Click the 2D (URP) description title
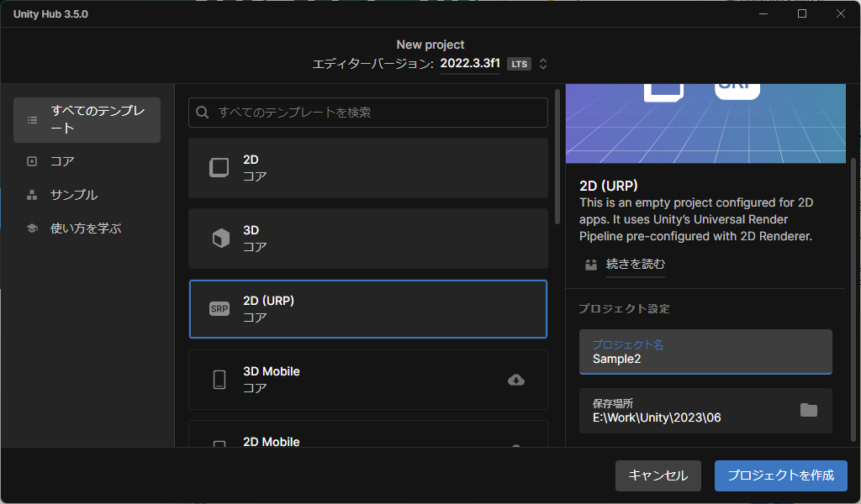 (x=609, y=186)
